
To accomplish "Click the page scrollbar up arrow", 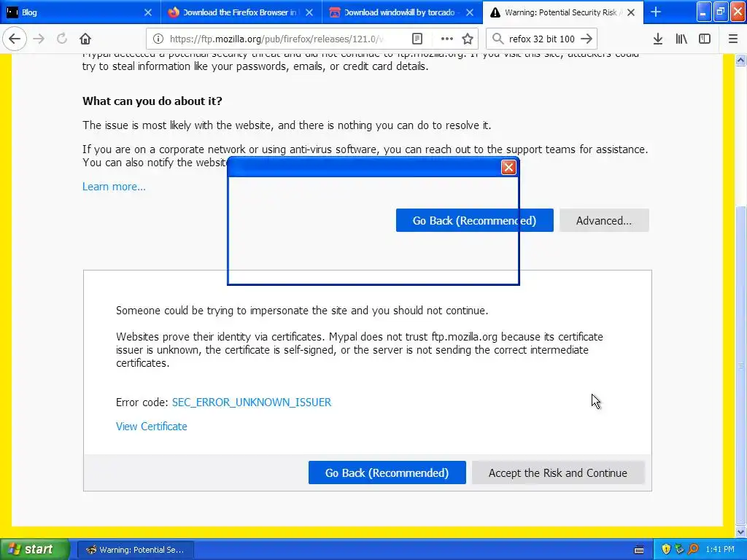I will click(740, 60).
